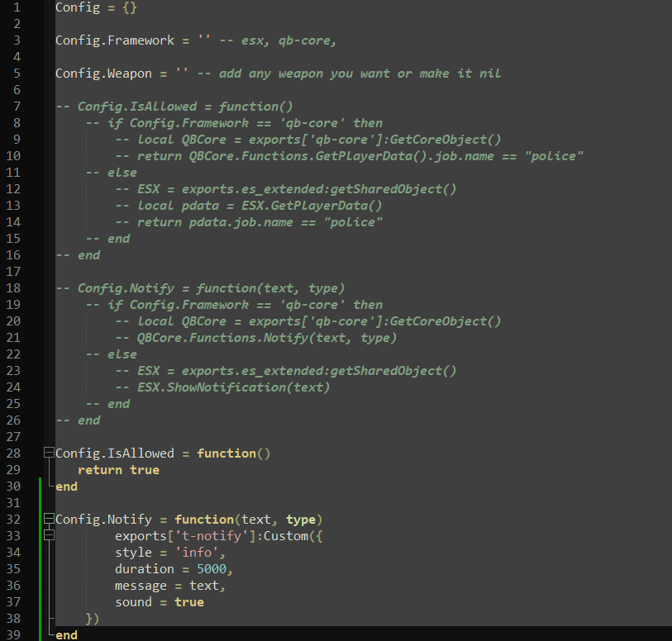672x641 pixels.
Task: Click the comment 'QBCore.Functions.Notify(text, type)'
Action: click(x=267, y=339)
